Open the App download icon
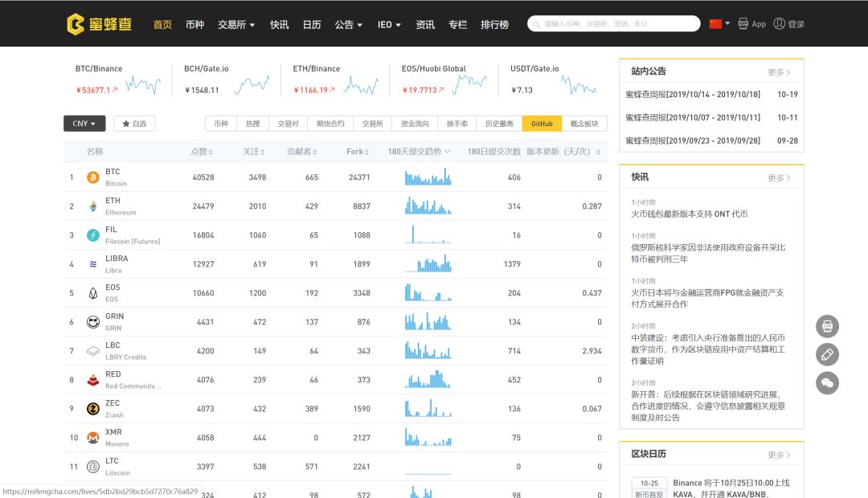868x498 pixels. click(743, 24)
